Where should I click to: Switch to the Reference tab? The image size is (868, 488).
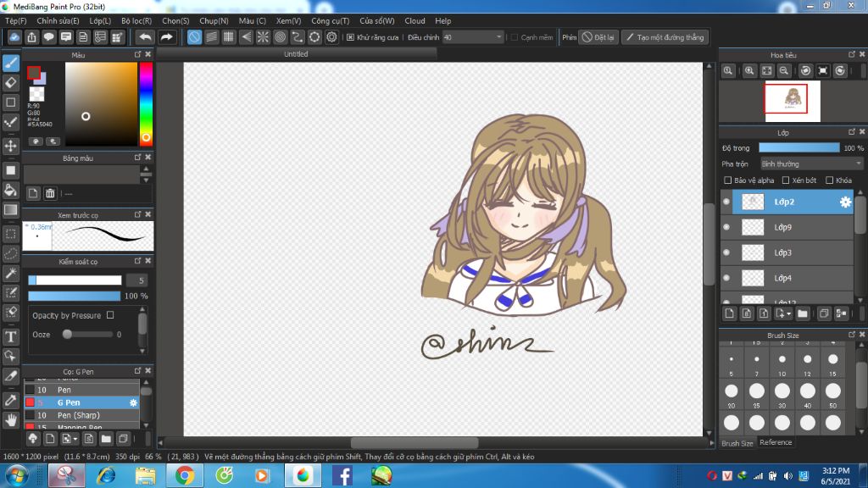pos(776,442)
